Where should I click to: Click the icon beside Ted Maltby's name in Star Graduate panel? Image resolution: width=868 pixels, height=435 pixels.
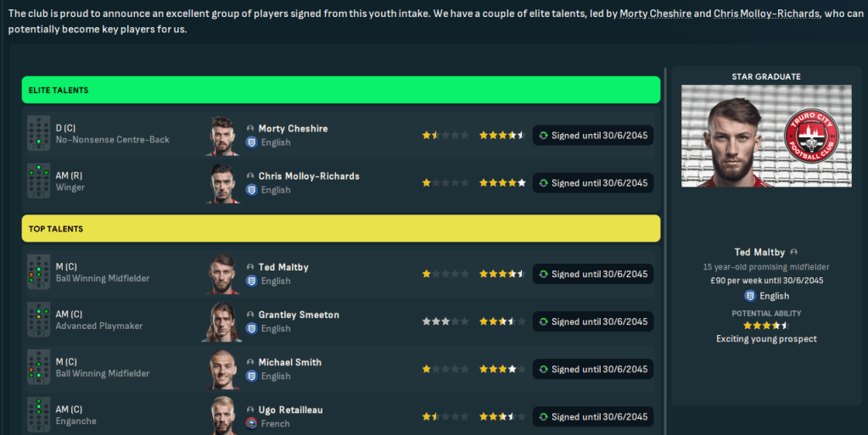point(793,252)
